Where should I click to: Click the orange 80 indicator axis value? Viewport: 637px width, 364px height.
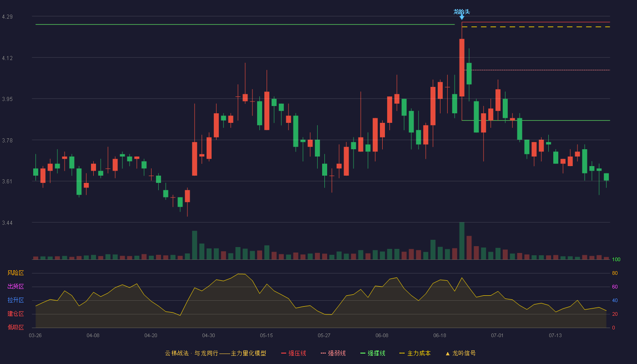pyautogui.click(x=615, y=273)
